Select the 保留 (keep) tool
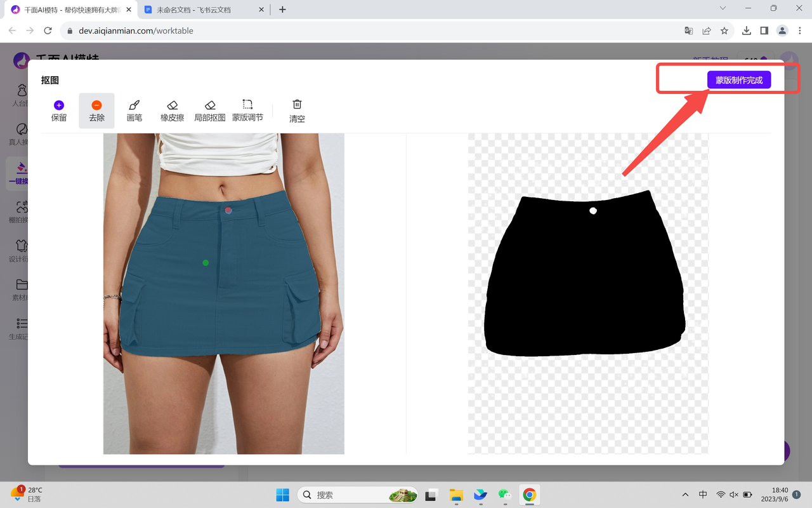Screen dimensions: 812x508 [59, 110]
